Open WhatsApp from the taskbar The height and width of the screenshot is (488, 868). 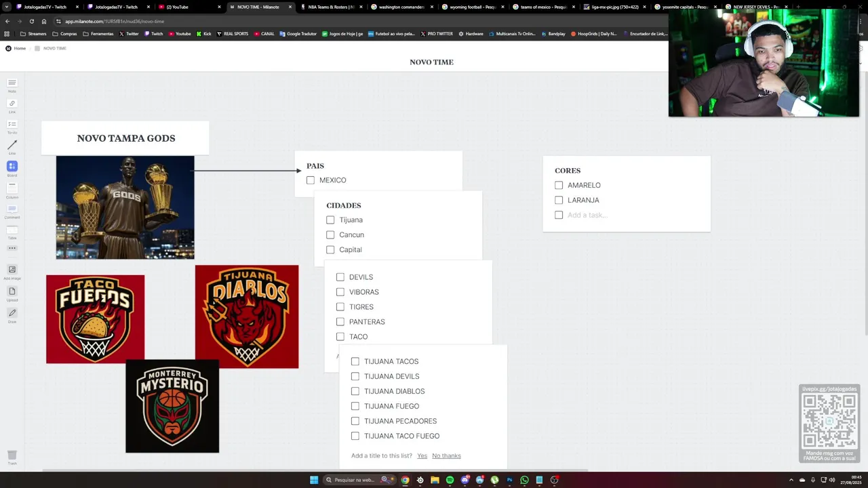524,480
